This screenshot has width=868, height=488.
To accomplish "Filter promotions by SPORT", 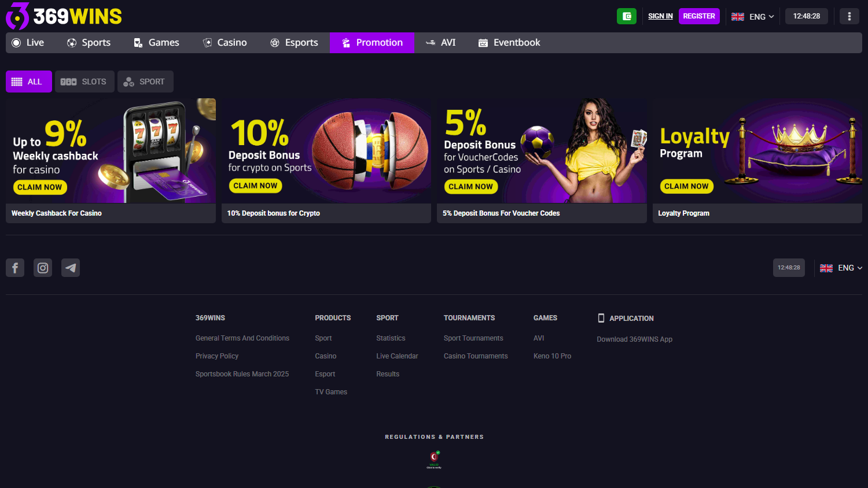I will (145, 82).
